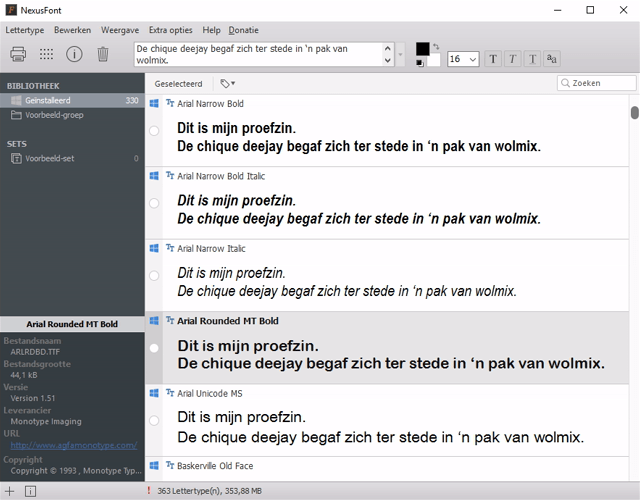Open the Donatie menu
This screenshot has height=500, width=640.
coord(243,30)
